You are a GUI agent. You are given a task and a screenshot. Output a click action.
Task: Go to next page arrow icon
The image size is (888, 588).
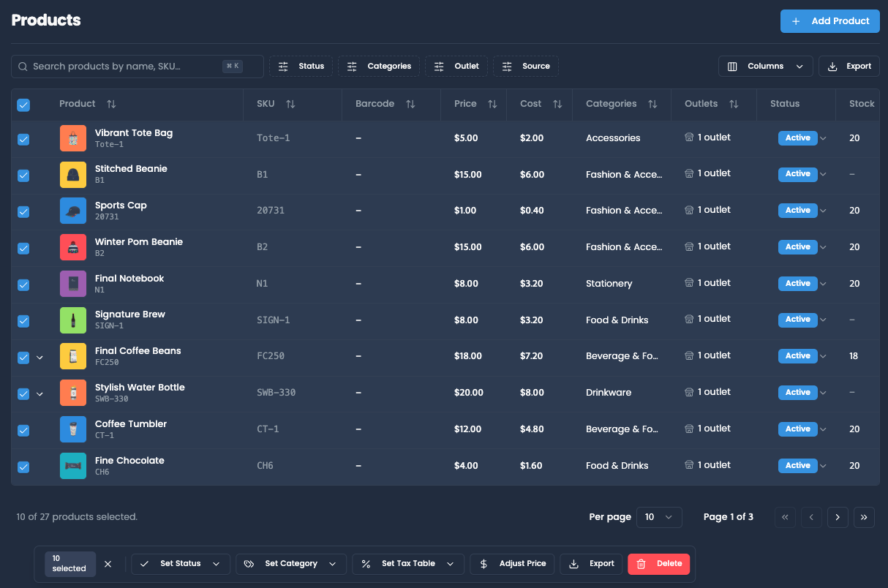(838, 517)
